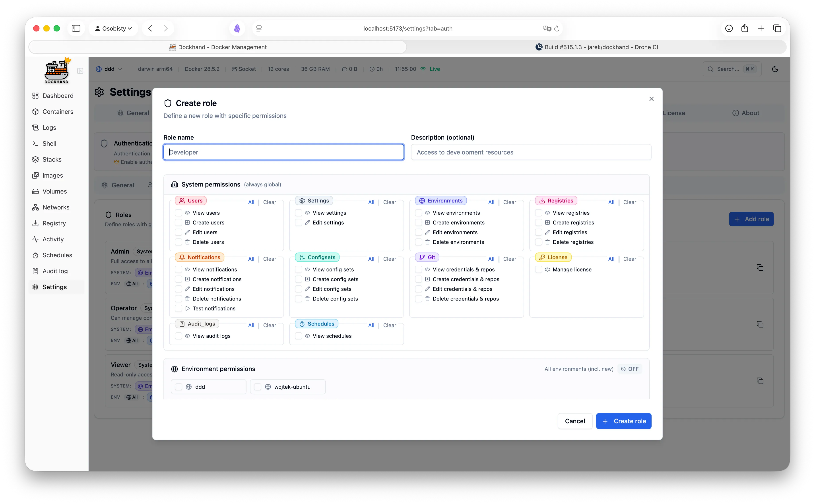
Task: Click the Safari share icon
Action: (x=745, y=28)
